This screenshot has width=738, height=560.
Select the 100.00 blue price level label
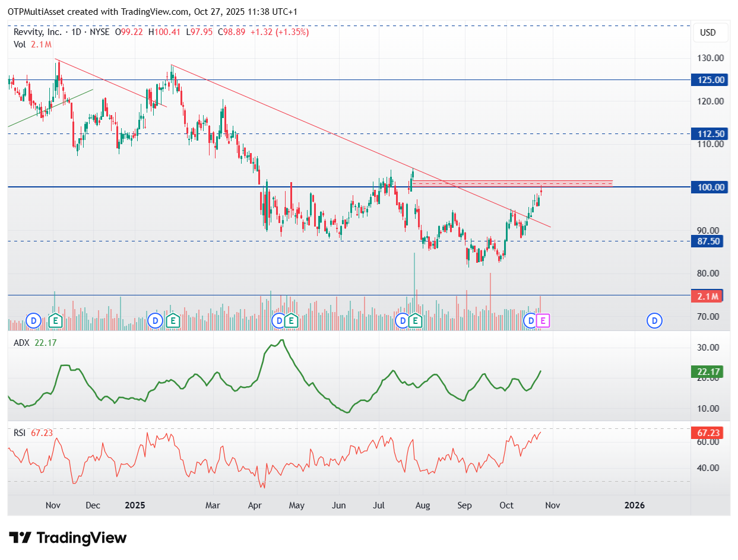tap(708, 187)
